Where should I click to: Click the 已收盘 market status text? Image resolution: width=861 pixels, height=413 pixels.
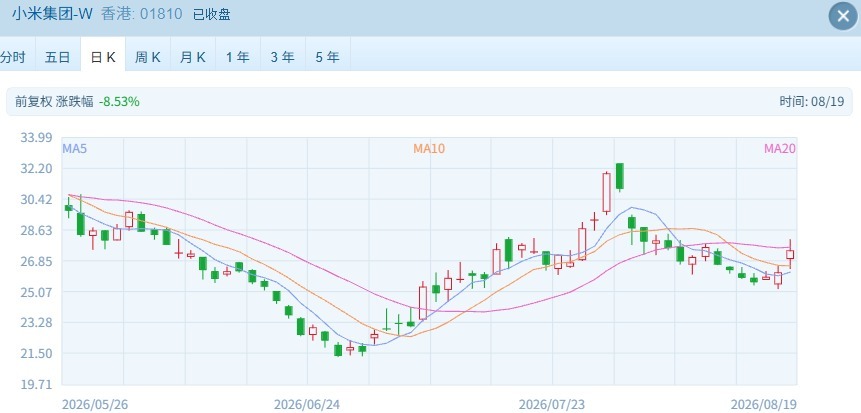(211, 14)
